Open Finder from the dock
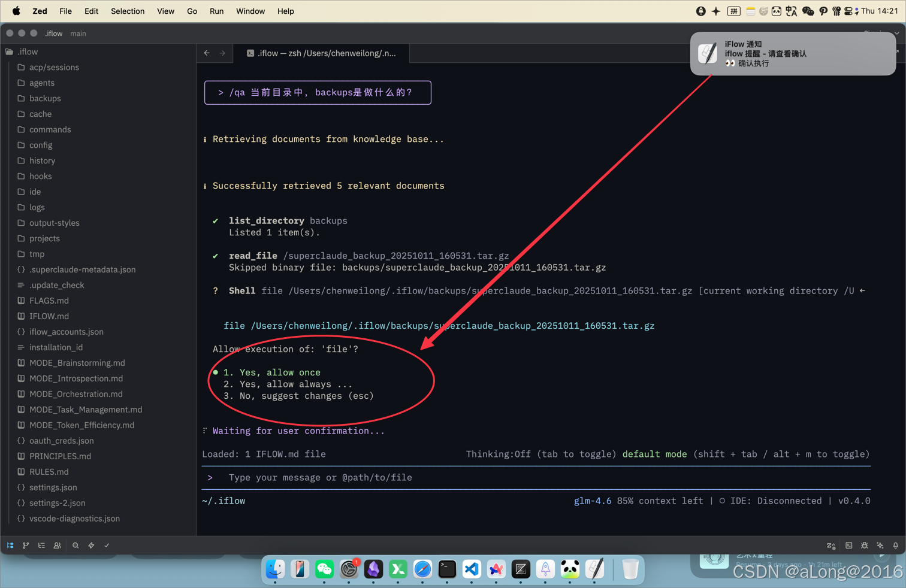 pyautogui.click(x=275, y=569)
